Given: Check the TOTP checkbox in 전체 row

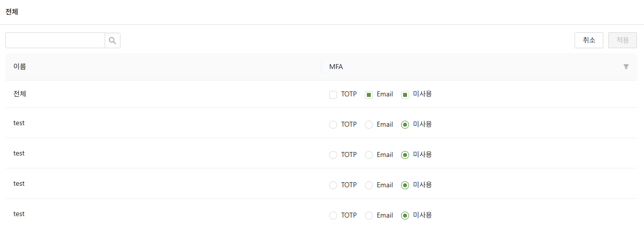Looking at the screenshot, I should [333, 94].
